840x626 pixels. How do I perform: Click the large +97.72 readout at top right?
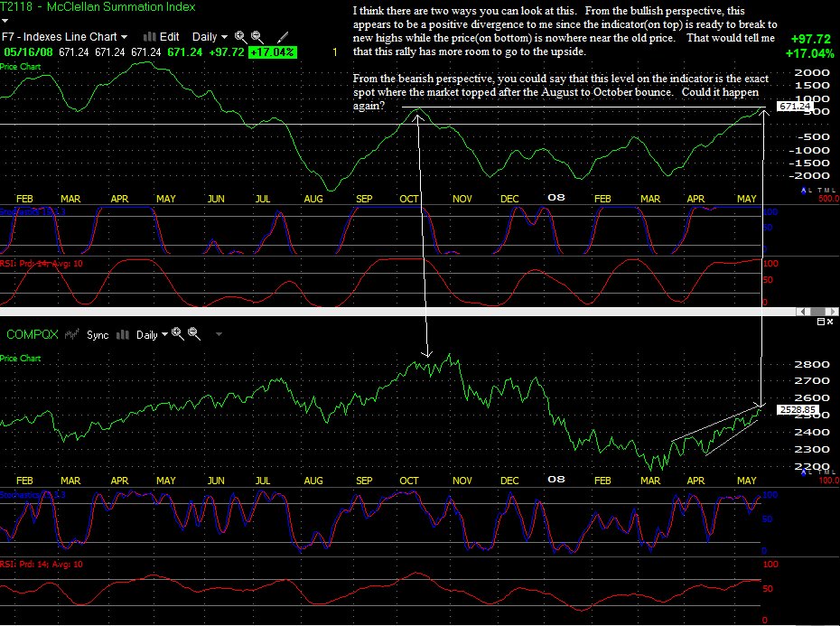[x=810, y=39]
